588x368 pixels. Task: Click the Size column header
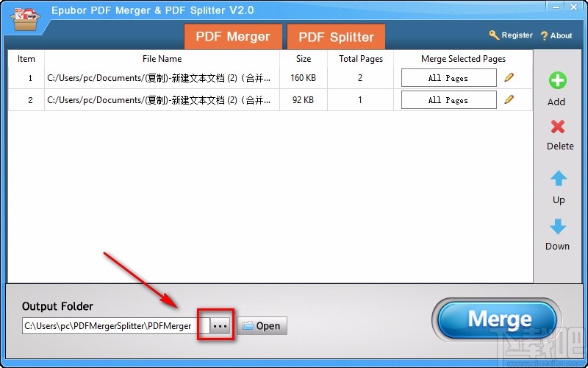[304, 59]
